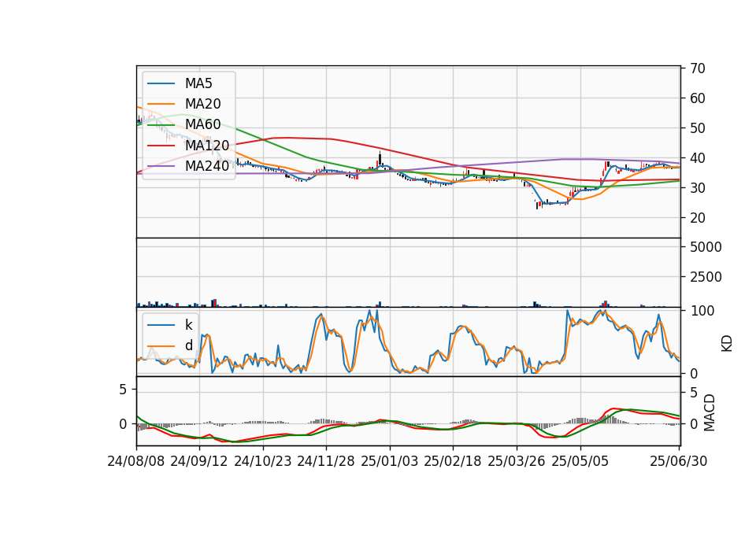The width and height of the screenshot is (756, 543).
Task: Click the MA240 legend label
Action: tap(207, 166)
